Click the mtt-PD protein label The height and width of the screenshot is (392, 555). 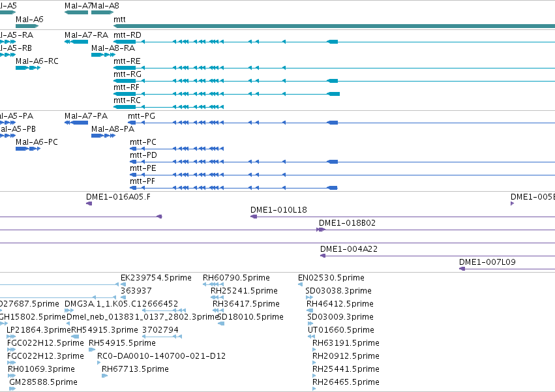pyautogui.click(x=143, y=155)
